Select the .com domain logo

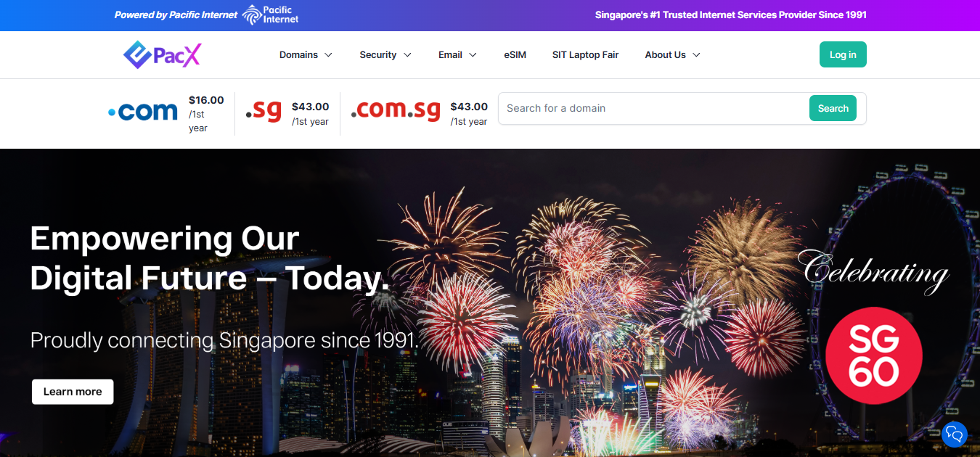(142, 112)
